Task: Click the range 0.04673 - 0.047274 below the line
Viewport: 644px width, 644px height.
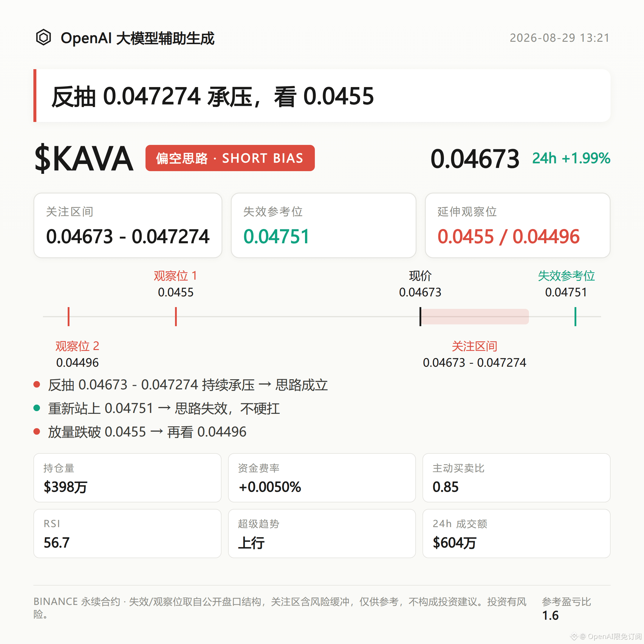Action: point(475,363)
